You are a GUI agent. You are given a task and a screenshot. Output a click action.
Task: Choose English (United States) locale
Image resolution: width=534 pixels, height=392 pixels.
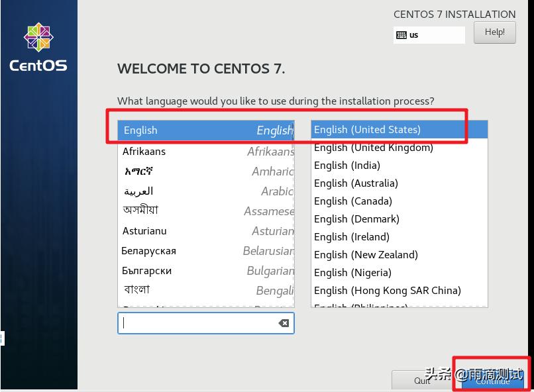[399, 130]
